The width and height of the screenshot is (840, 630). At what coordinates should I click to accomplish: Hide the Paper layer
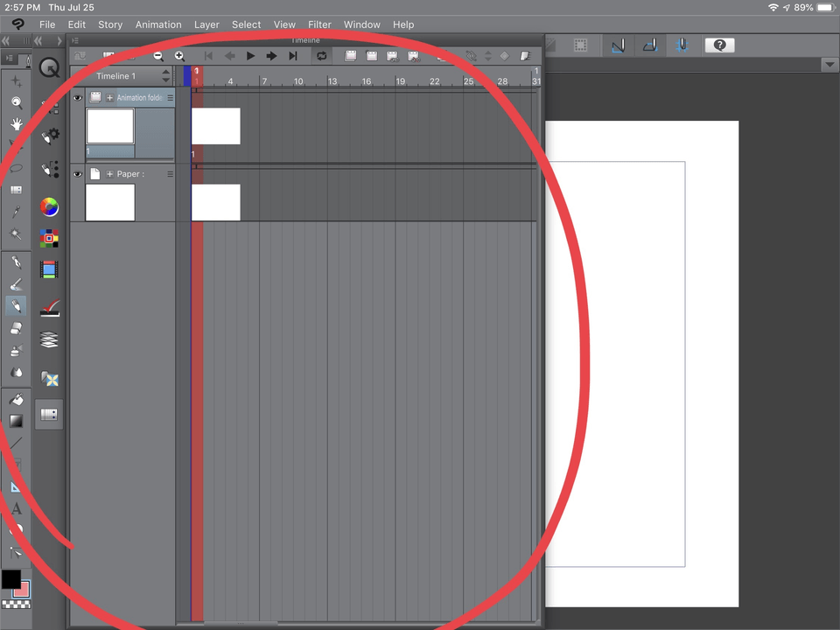[78, 173]
